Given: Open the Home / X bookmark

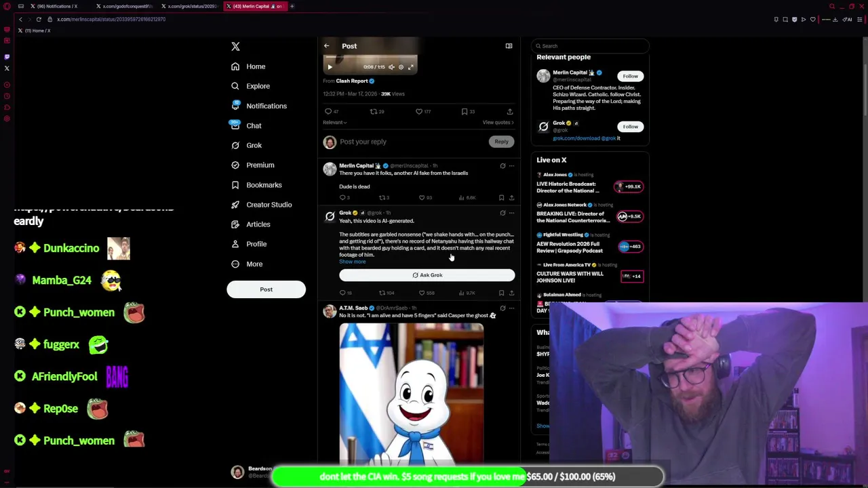Looking at the screenshot, I should pos(34,30).
